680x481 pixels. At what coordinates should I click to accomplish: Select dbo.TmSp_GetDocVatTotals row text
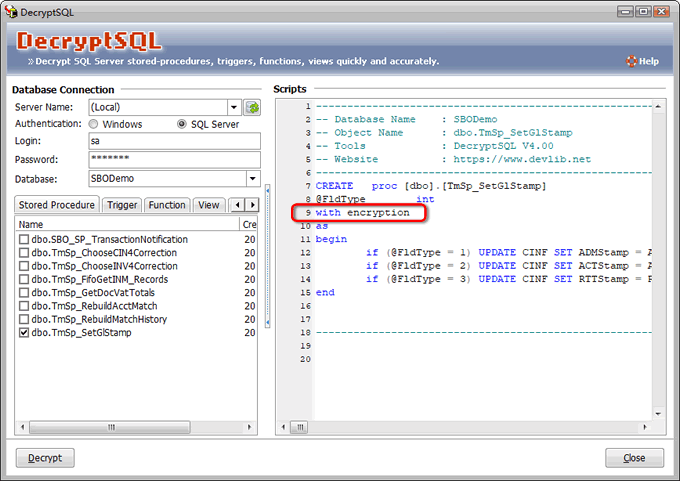click(x=93, y=293)
